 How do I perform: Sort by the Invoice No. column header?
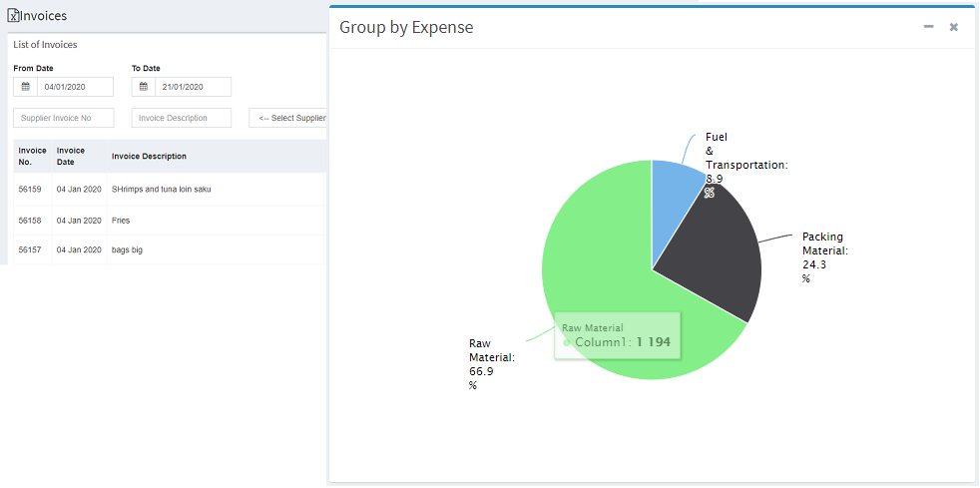32,156
